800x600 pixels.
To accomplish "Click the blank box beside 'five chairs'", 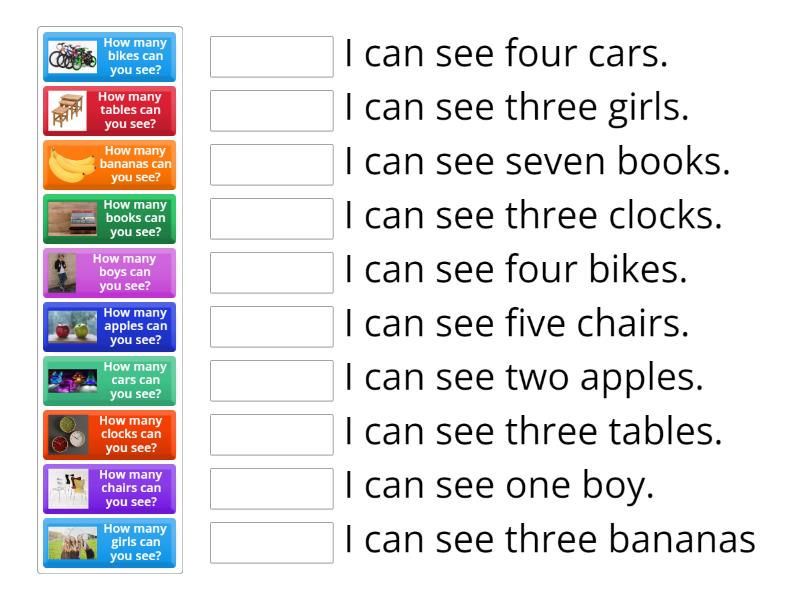I will [271, 327].
